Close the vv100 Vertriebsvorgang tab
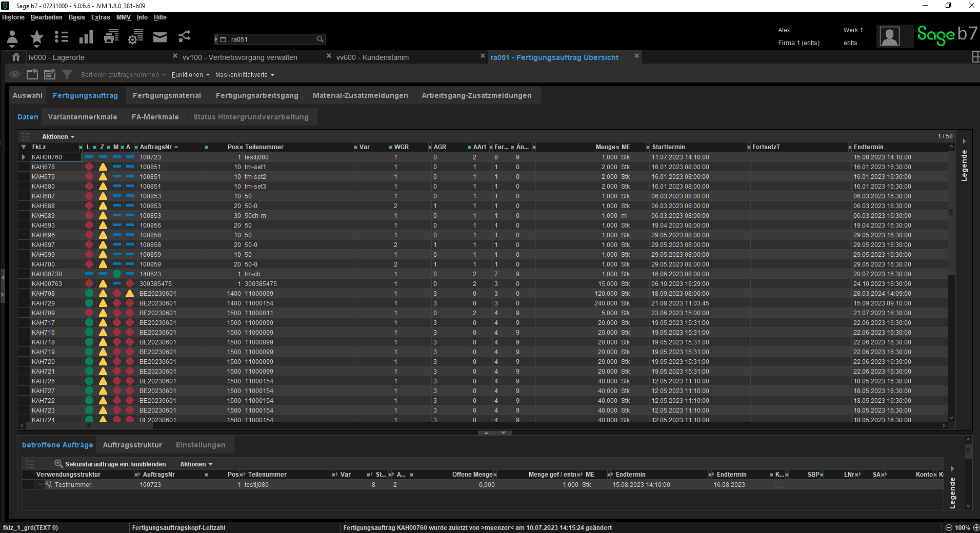This screenshot has width=980, height=533. pos(329,56)
